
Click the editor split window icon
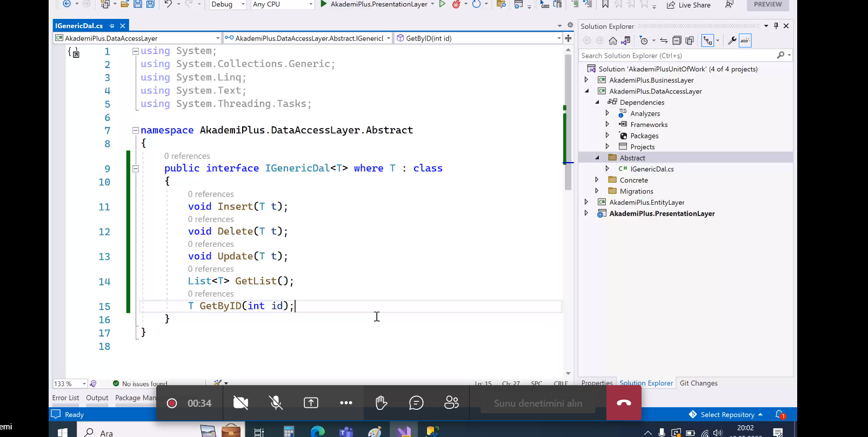click(x=568, y=38)
